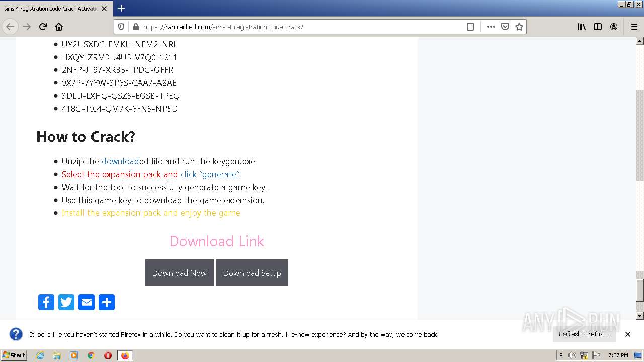Select key 9X7P-7YYW-3P6S-CAA7-A8AE

click(x=119, y=83)
